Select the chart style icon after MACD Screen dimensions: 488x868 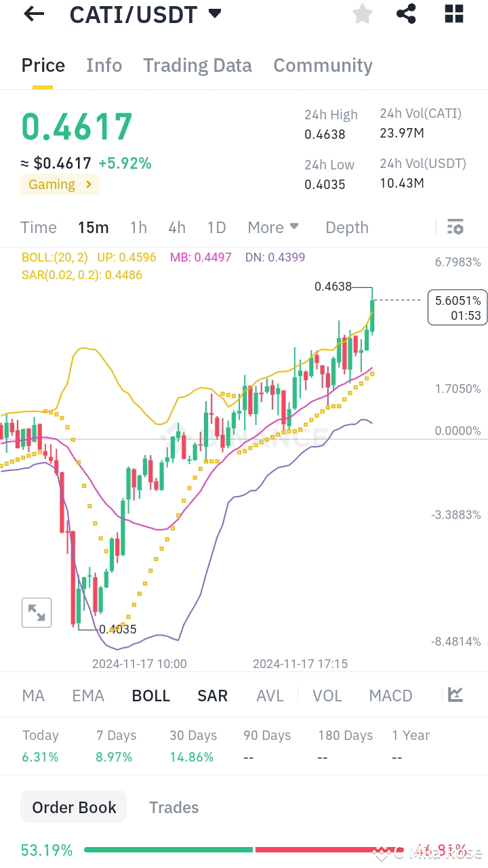[x=455, y=695]
